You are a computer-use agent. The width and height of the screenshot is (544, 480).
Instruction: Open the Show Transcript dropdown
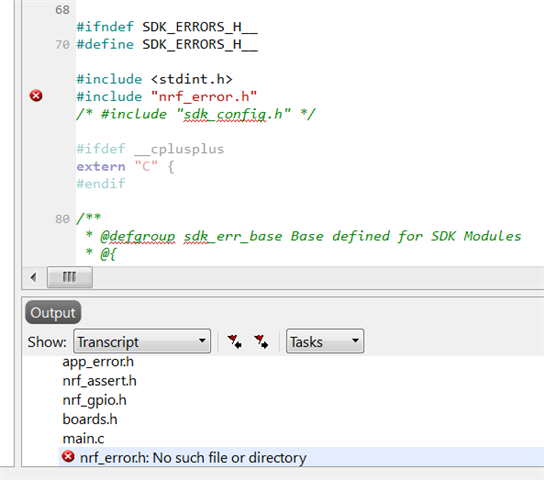tap(142, 341)
